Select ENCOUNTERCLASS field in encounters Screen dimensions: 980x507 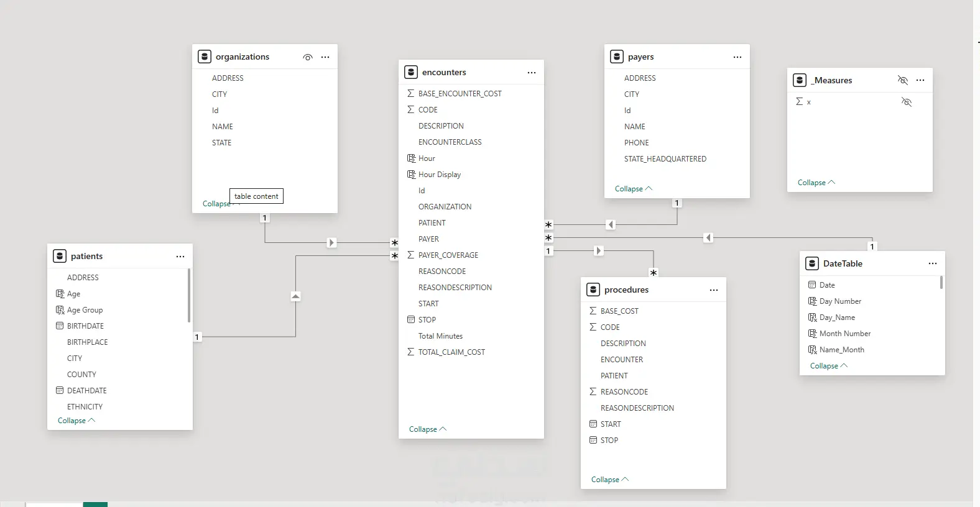(x=450, y=142)
